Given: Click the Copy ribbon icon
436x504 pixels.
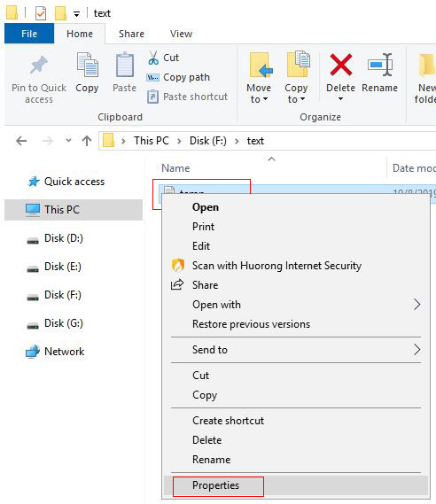Looking at the screenshot, I should pos(87,66).
